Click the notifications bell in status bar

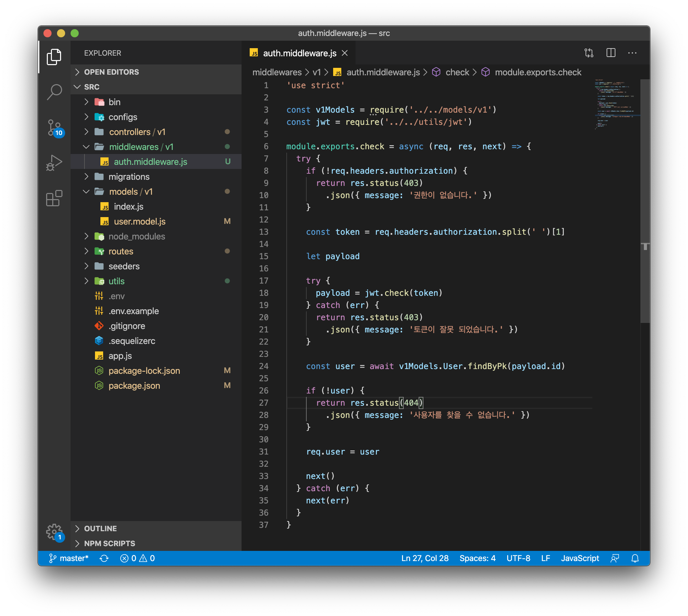click(635, 558)
